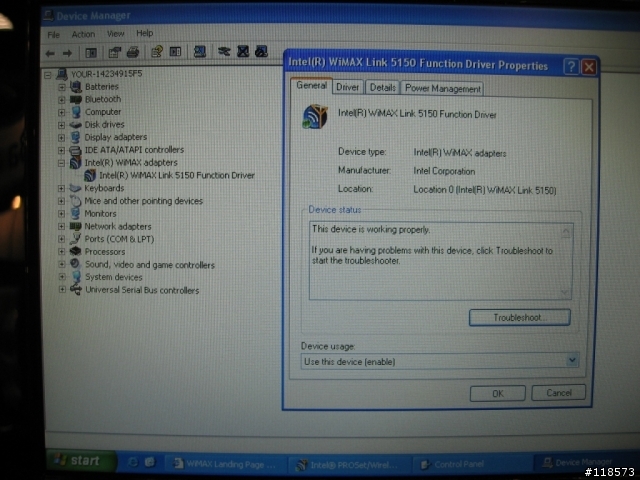Click the Monitors category icon
The image size is (640, 480).
[75, 213]
